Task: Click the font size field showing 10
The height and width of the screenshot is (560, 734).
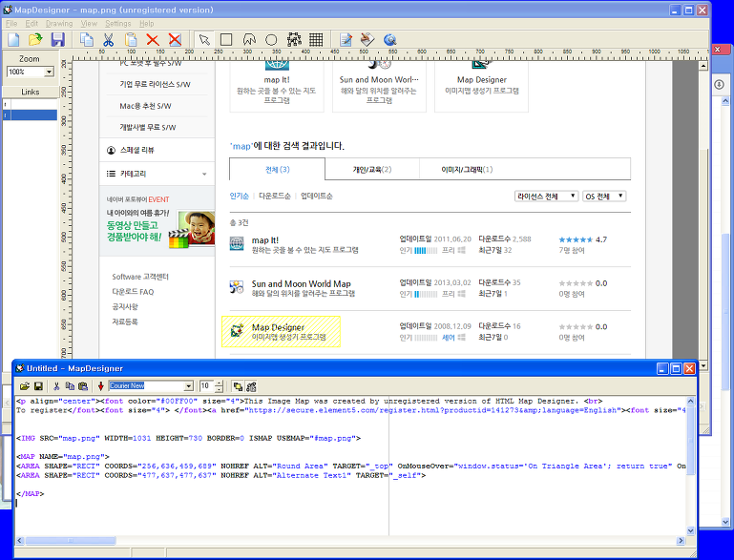Action: coord(206,386)
